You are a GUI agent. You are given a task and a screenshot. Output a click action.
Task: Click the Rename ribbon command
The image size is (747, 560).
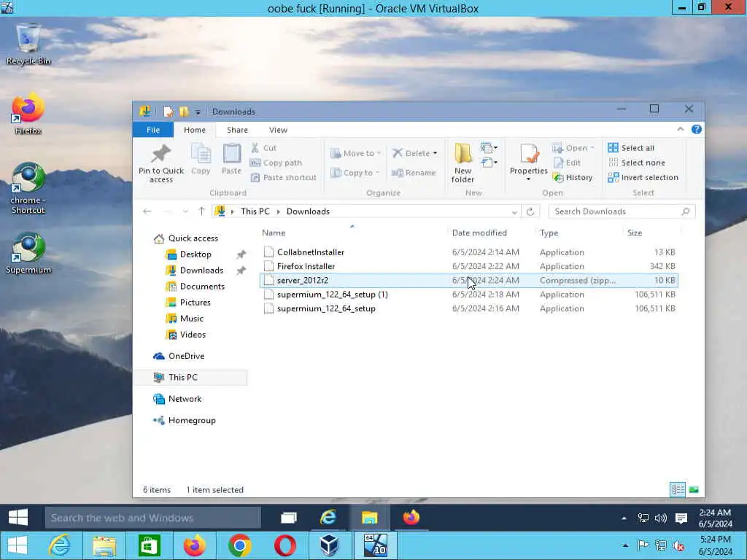pyautogui.click(x=413, y=173)
